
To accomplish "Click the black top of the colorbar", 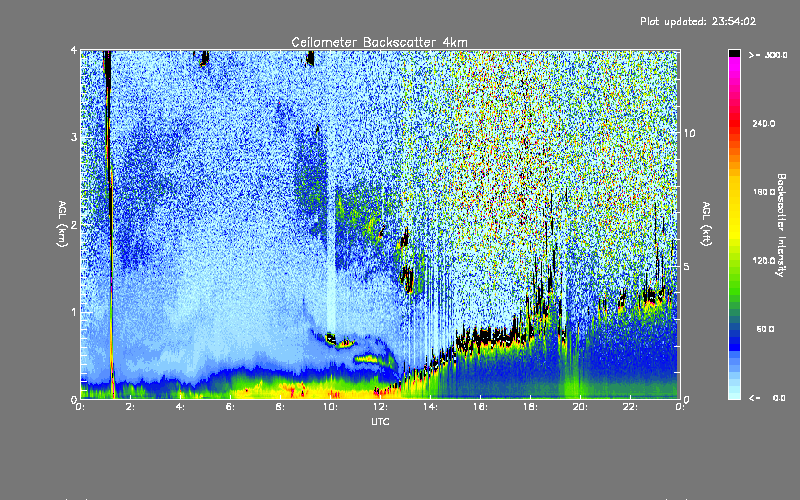I will tap(734, 53).
